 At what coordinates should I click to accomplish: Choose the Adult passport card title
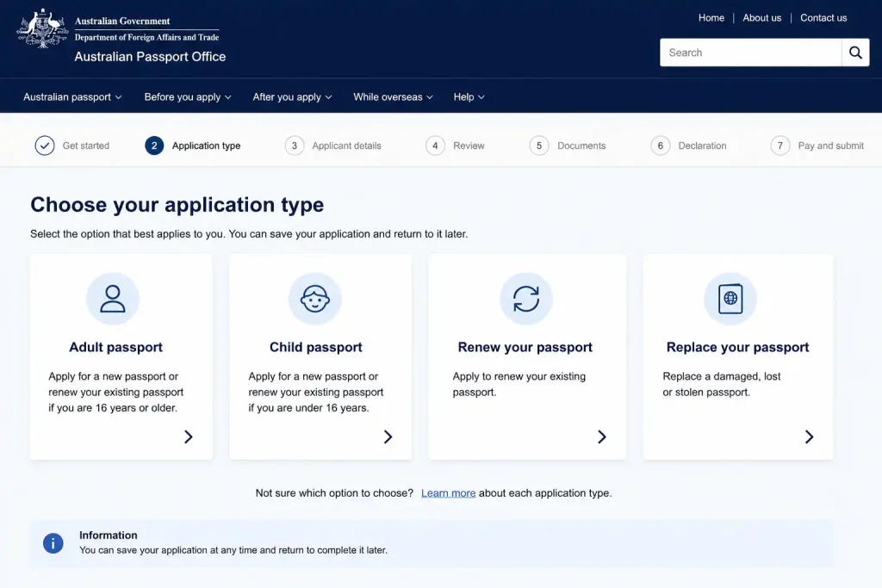pyautogui.click(x=116, y=348)
